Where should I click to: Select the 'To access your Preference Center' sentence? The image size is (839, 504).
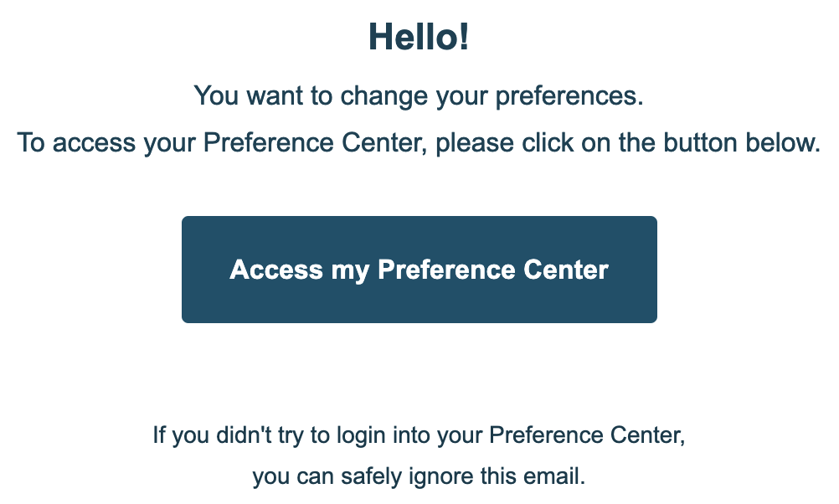tap(419, 142)
